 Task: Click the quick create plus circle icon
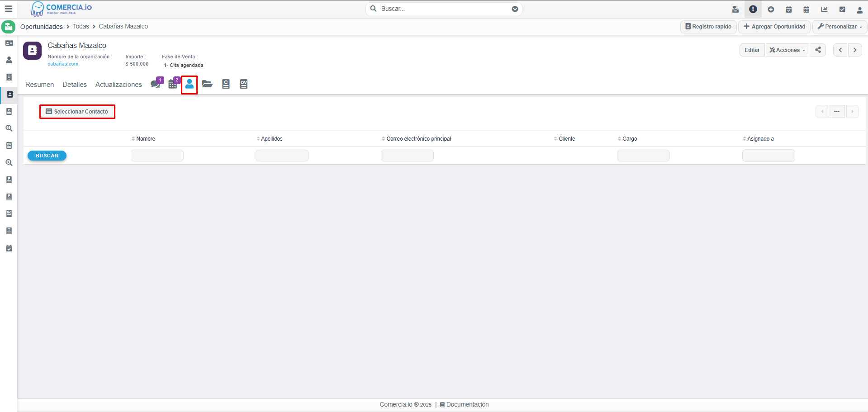(x=771, y=9)
